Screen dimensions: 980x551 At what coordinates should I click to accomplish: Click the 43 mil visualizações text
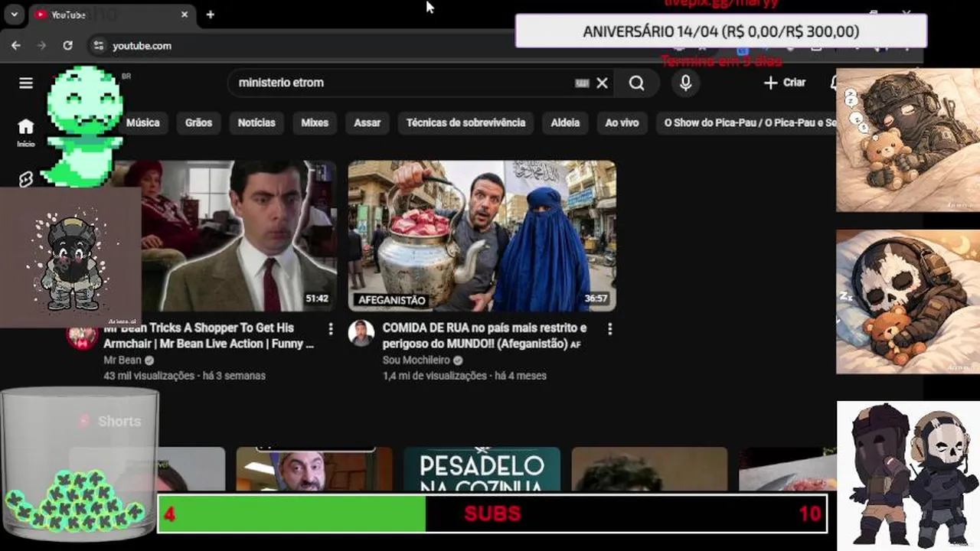[149, 376]
